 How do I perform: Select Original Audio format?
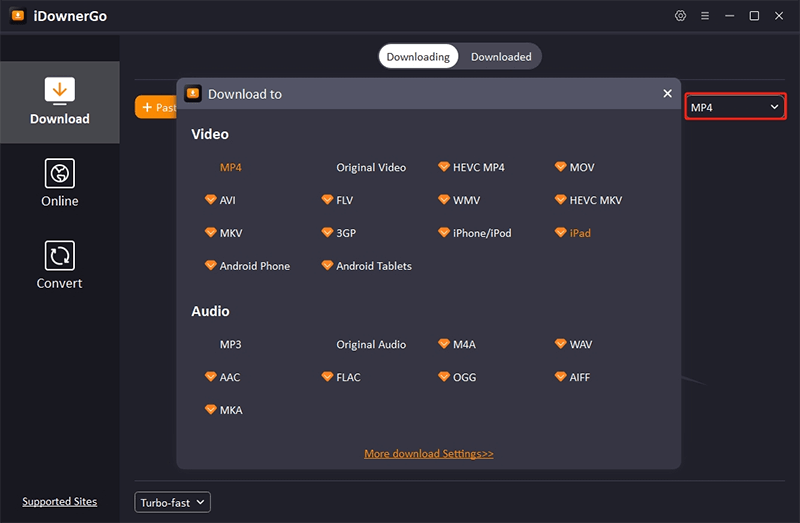pyautogui.click(x=371, y=344)
